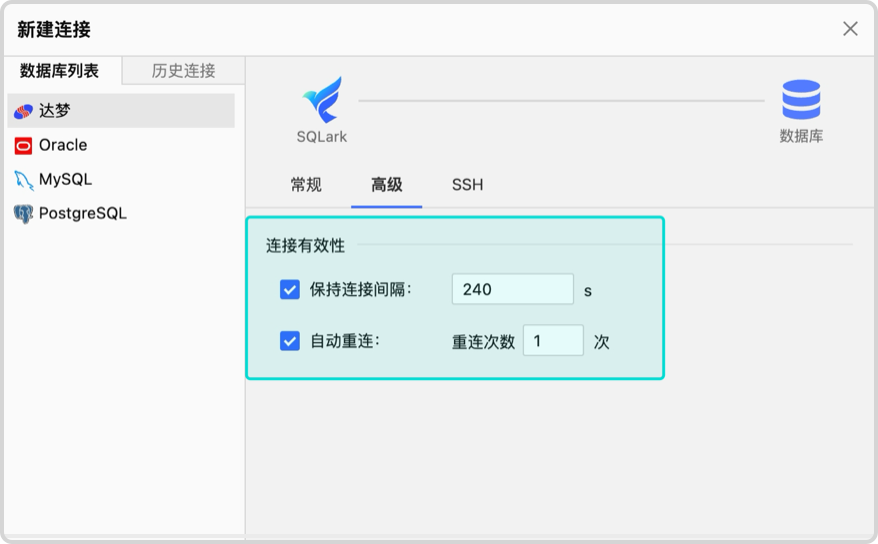The height and width of the screenshot is (544, 878).
Task: Choose PostgreSQL from the database list
Action: click(x=121, y=214)
